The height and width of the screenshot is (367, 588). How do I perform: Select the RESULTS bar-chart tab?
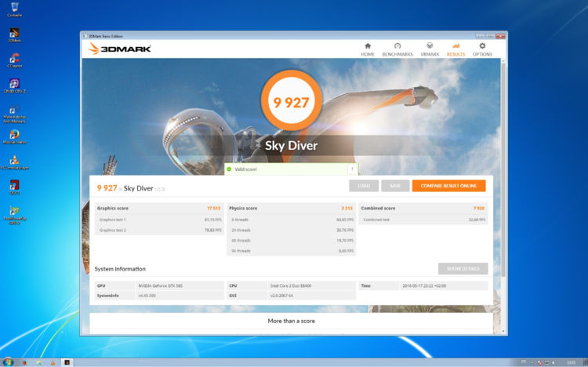click(x=456, y=49)
